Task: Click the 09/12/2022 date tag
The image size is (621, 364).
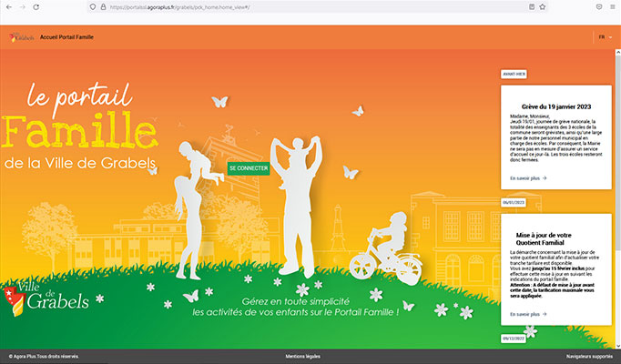Action: point(514,339)
